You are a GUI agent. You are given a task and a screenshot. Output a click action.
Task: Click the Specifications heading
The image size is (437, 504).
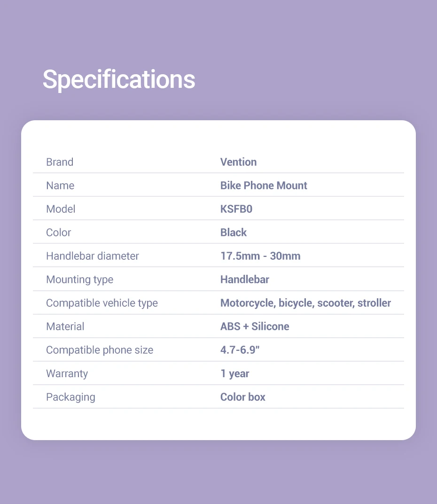tap(119, 79)
